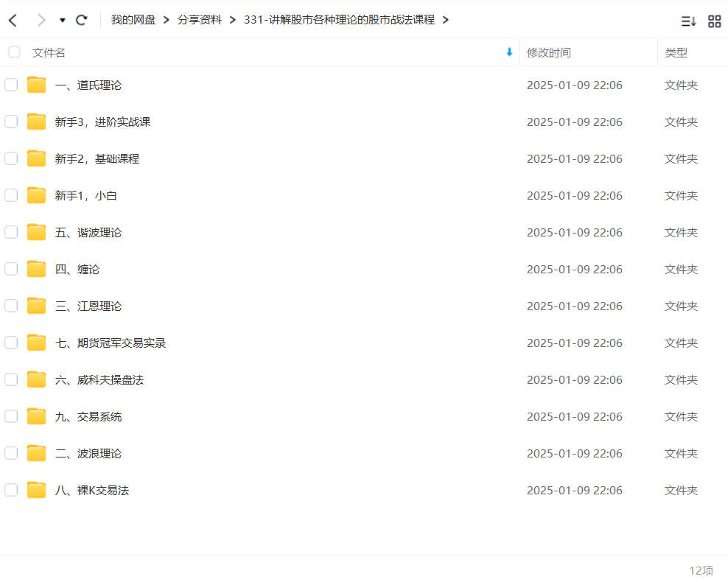Switch to grid view icon
Viewport: 728px width, 582px height.
[714, 21]
